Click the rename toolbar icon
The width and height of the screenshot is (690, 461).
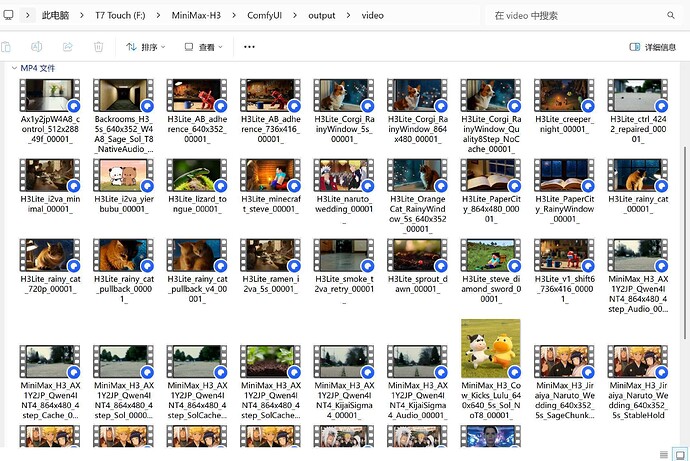(37, 47)
